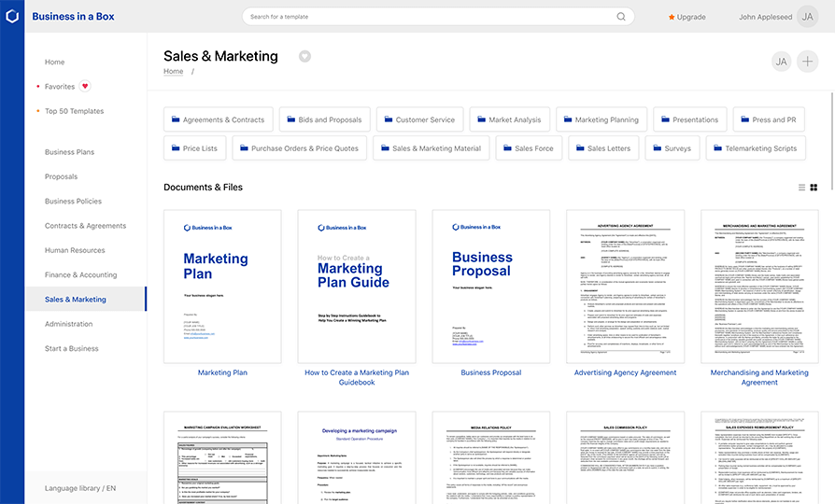Click the search magnifier icon

click(x=621, y=17)
